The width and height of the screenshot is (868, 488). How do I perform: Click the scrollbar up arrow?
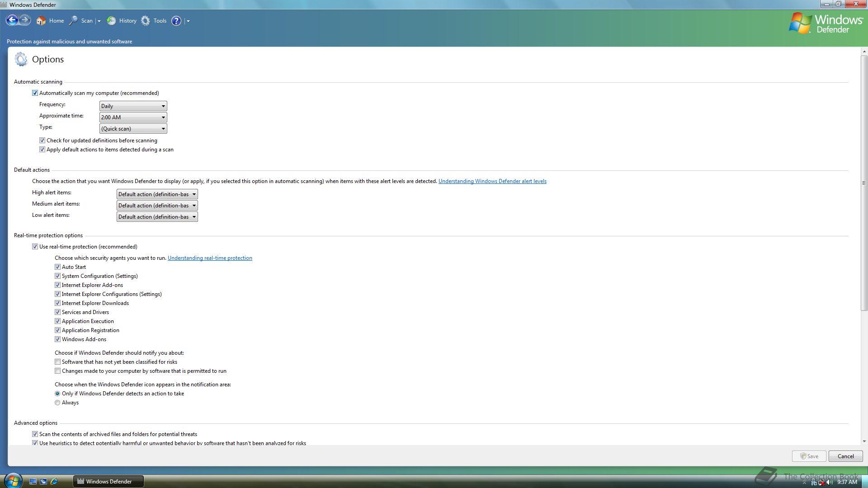coord(864,52)
